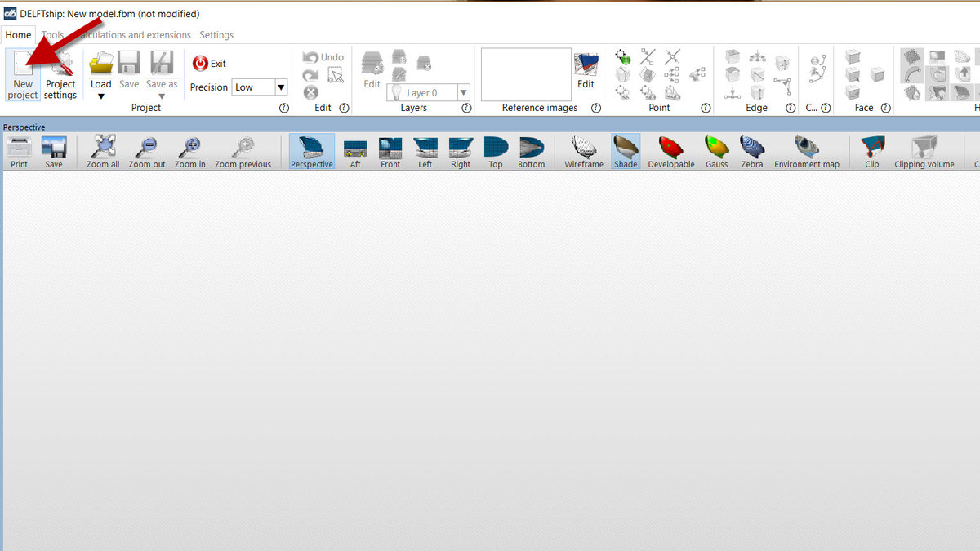
Task: Open the Precision dropdown
Action: coord(281,87)
